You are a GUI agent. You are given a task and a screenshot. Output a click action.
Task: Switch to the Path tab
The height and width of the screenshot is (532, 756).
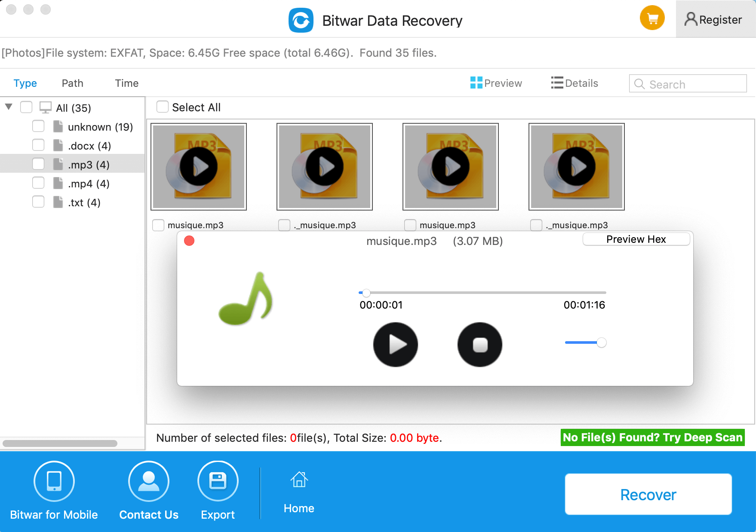(73, 83)
